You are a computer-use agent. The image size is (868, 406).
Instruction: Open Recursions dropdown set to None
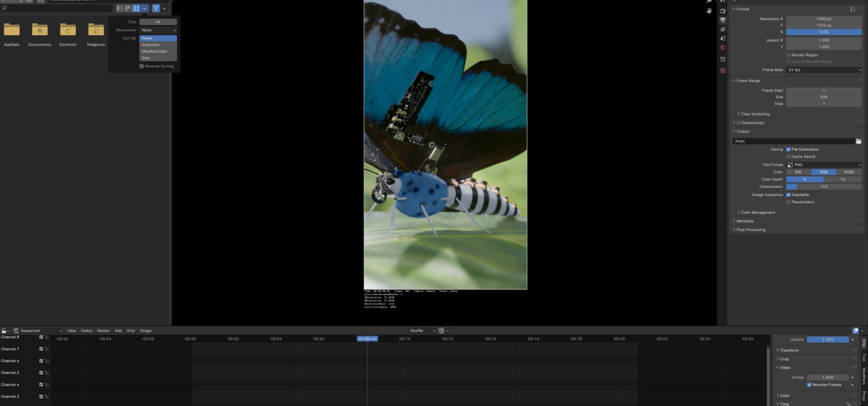(x=158, y=30)
